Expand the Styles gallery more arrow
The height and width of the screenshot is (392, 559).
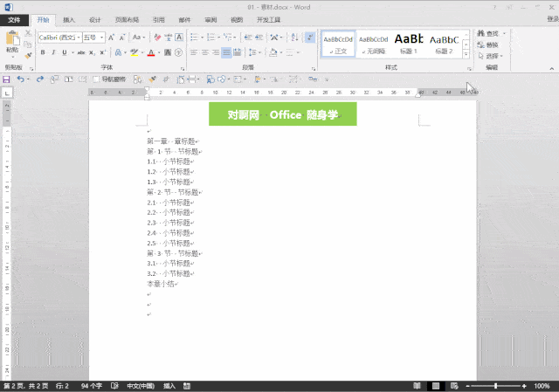[x=466, y=55]
